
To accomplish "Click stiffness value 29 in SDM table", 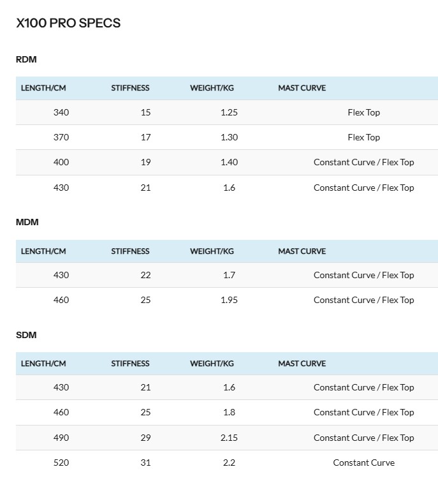I will click(x=145, y=438).
